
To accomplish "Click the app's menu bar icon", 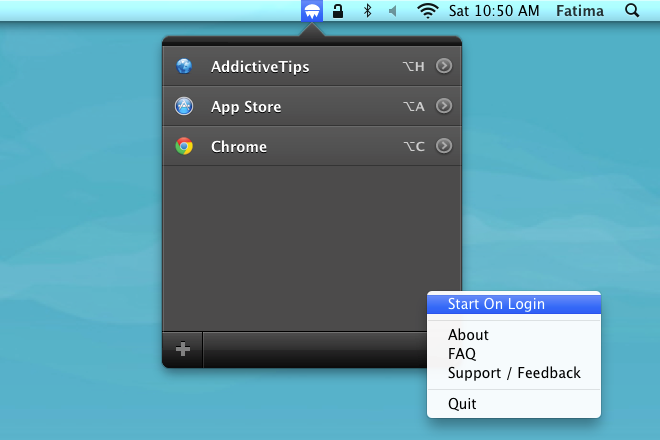I will click(312, 11).
